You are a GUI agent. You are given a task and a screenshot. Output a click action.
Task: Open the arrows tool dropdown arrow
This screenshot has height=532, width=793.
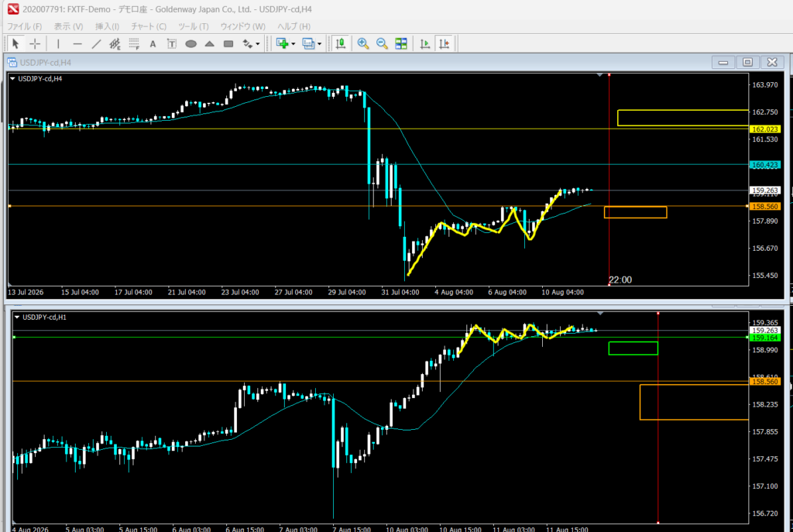pyautogui.click(x=258, y=44)
